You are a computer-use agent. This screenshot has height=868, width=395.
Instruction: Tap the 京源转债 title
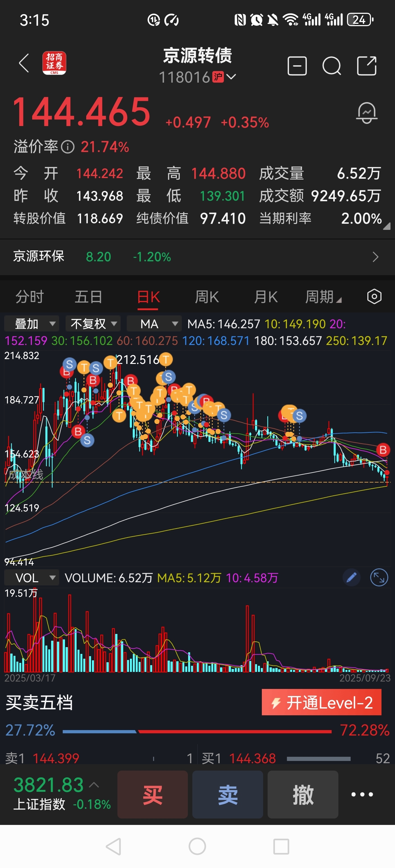tap(197, 56)
